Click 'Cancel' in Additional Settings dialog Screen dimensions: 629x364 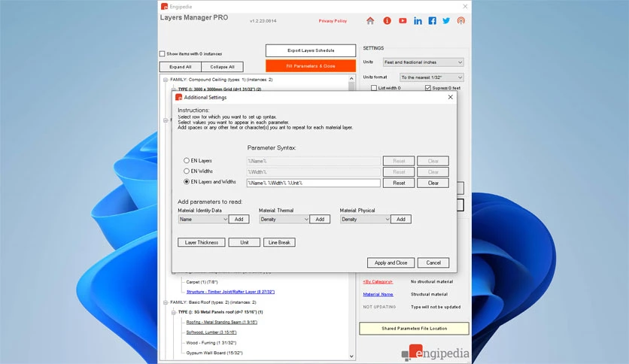(x=433, y=262)
